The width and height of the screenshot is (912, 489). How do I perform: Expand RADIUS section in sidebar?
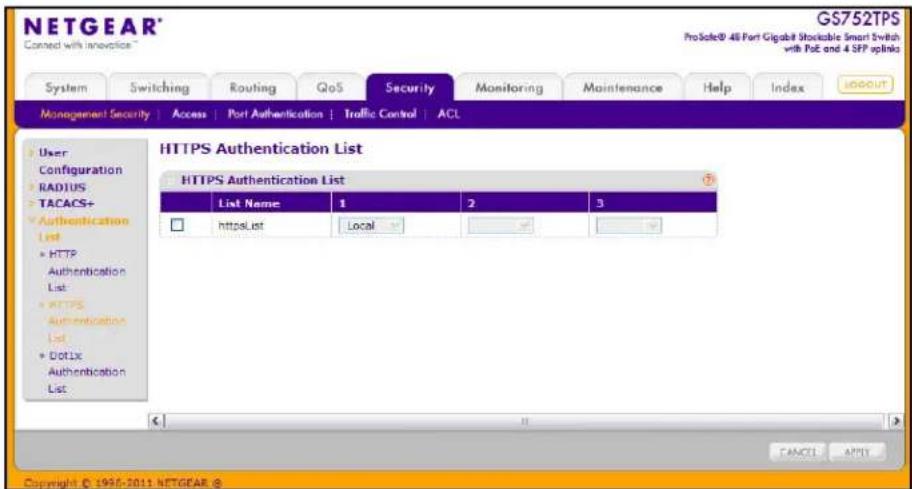pyautogui.click(x=62, y=187)
